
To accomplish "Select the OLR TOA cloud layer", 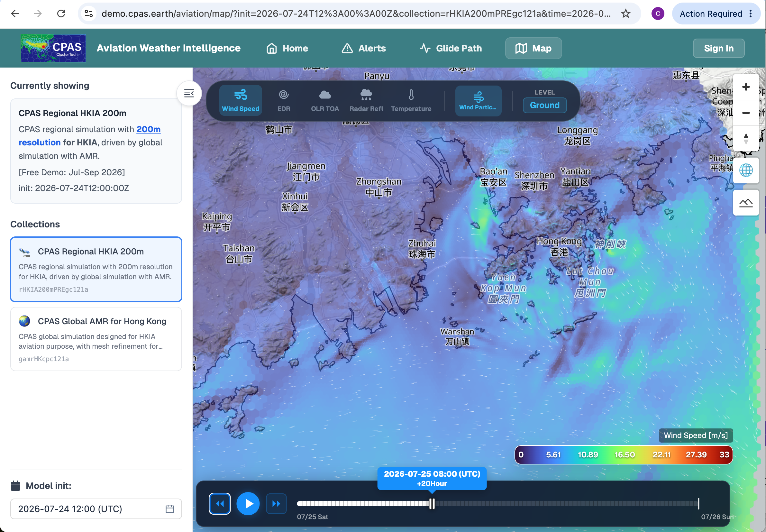I will tap(325, 100).
